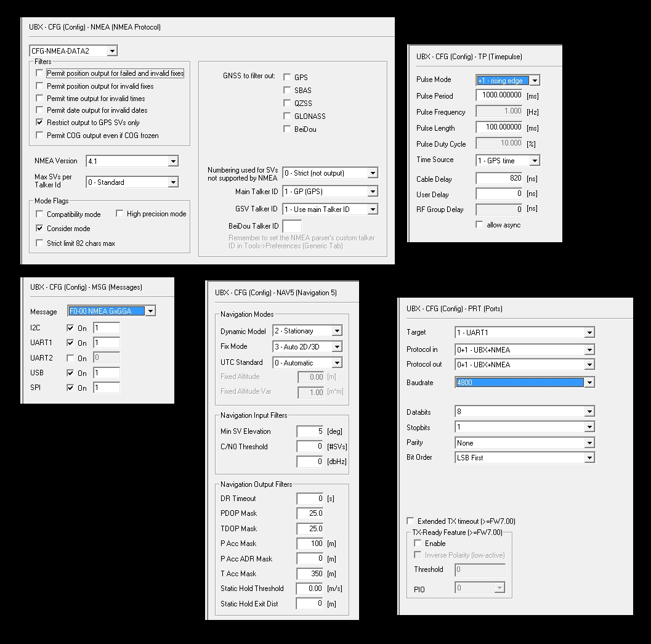Click the PDOP Mask input field
The width and height of the screenshot is (651, 644).
(309, 513)
